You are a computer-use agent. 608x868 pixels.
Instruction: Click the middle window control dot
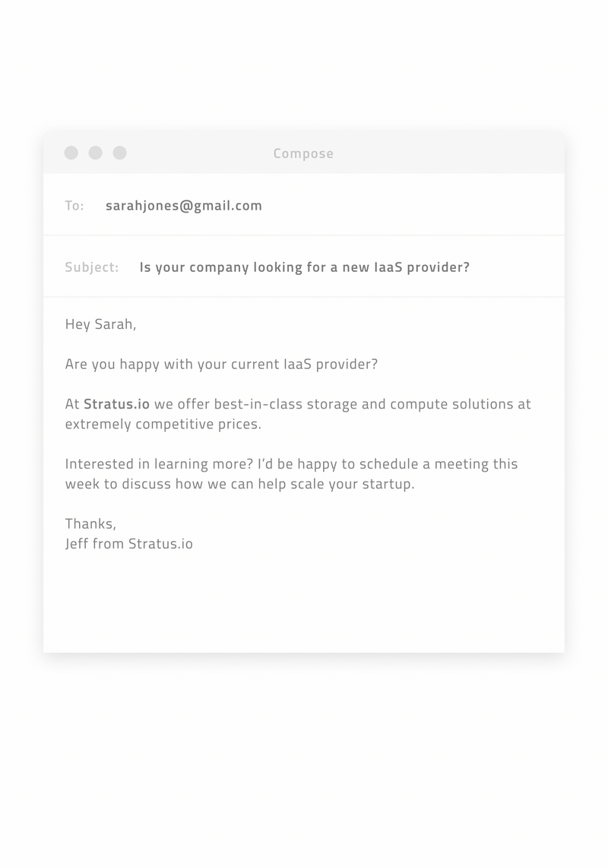click(x=96, y=153)
